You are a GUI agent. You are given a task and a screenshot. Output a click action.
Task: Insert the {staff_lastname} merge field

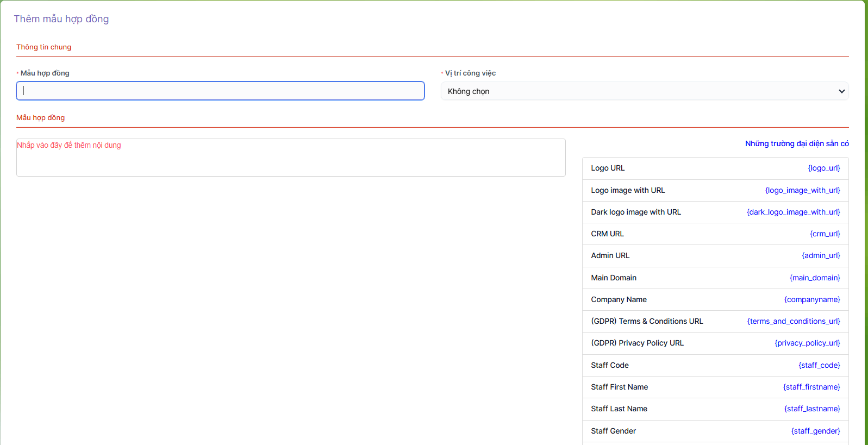[x=811, y=409]
